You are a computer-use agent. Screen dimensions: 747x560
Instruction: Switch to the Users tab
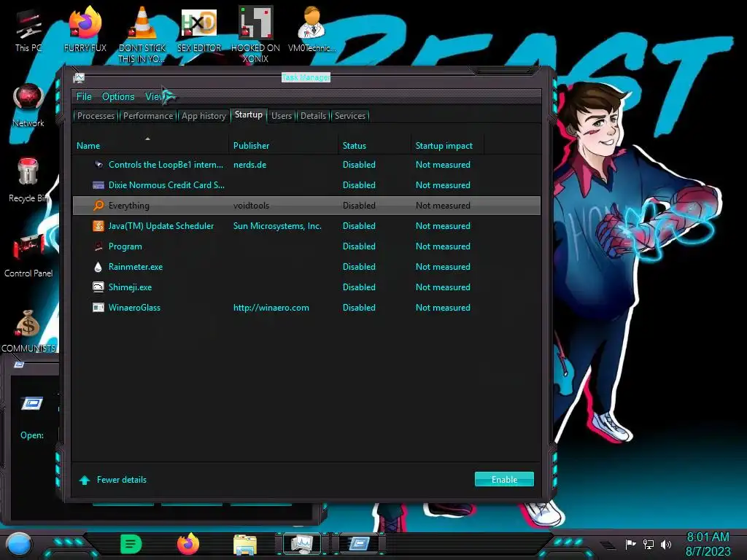coord(282,116)
